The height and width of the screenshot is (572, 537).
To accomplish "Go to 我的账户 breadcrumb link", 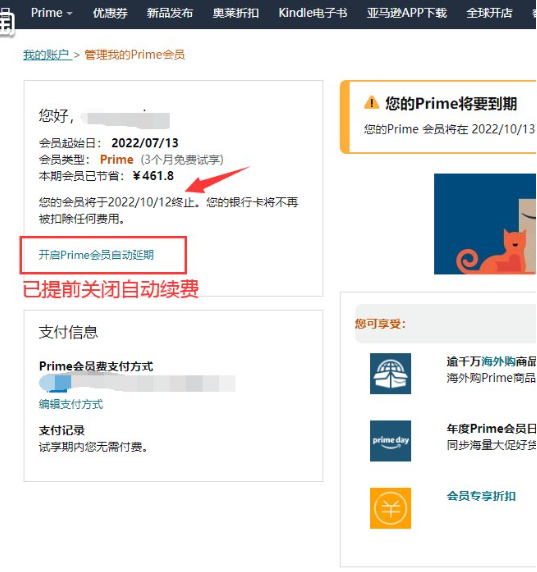I will click(47, 55).
